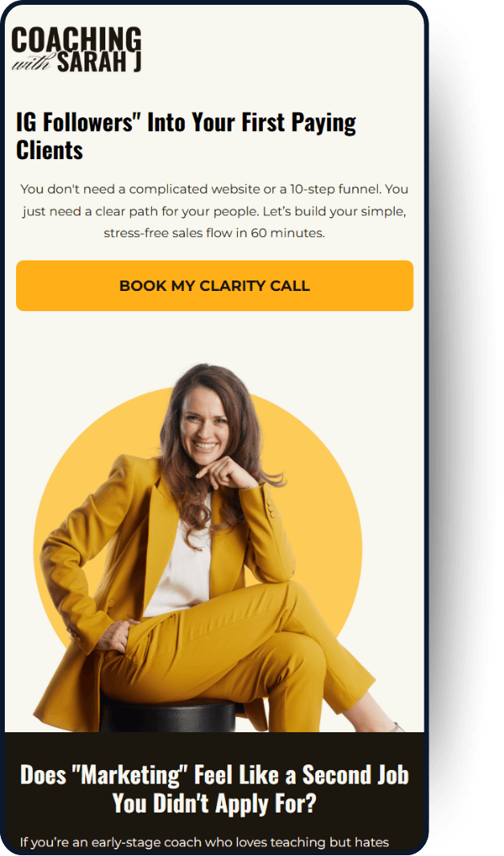
Task: Click the script 'with' in the logo
Action: tap(31, 64)
